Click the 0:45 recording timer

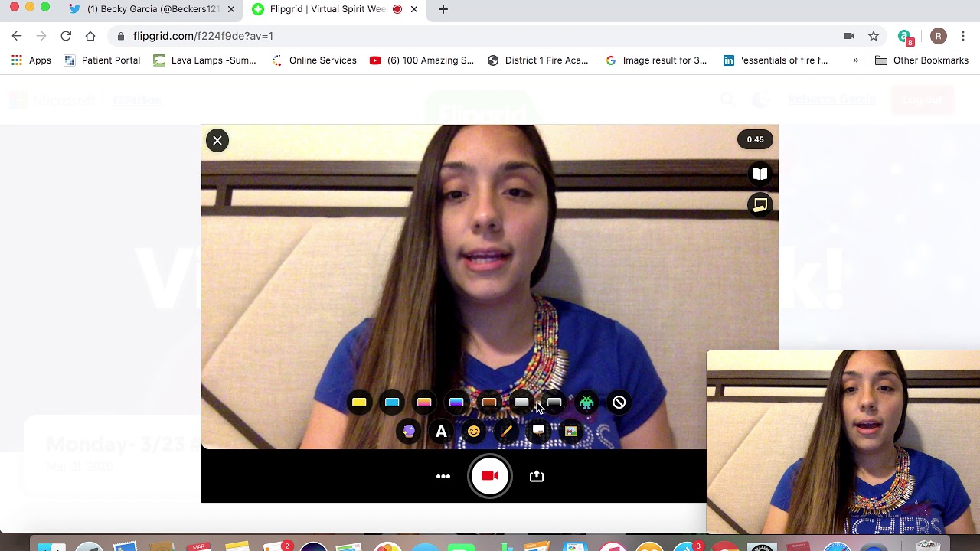click(756, 139)
